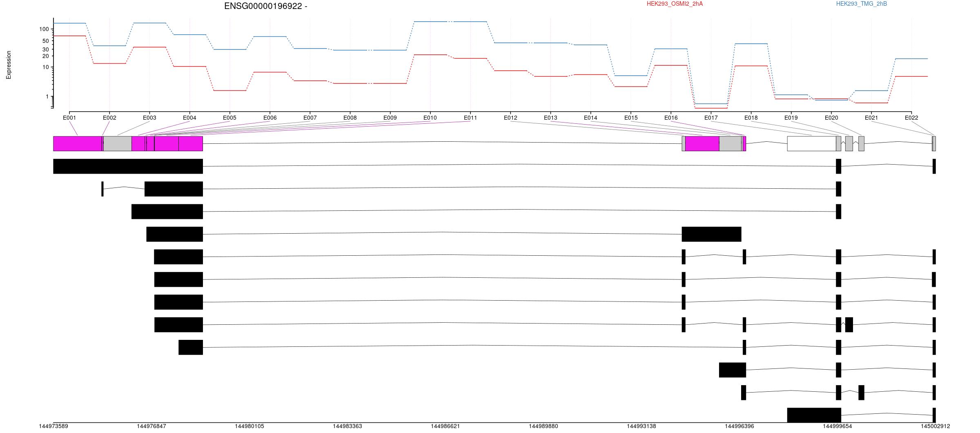Screen dimensions: 980x433
Task: Click exon label E007
Action: [x=310, y=118]
